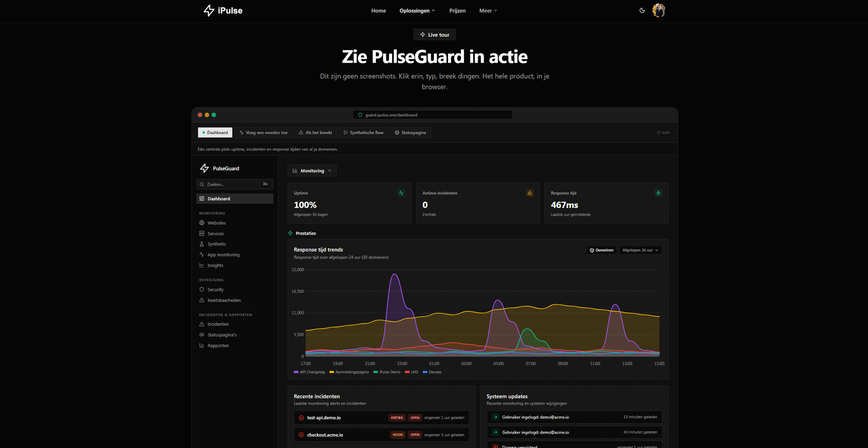Click the Live tour badge

click(434, 35)
